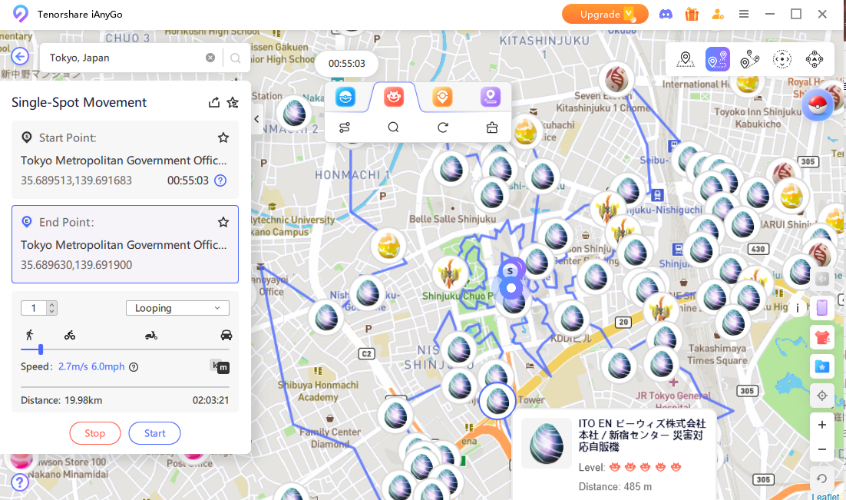Click the loop count number field
The width and height of the screenshot is (846, 500).
coord(34,308)
